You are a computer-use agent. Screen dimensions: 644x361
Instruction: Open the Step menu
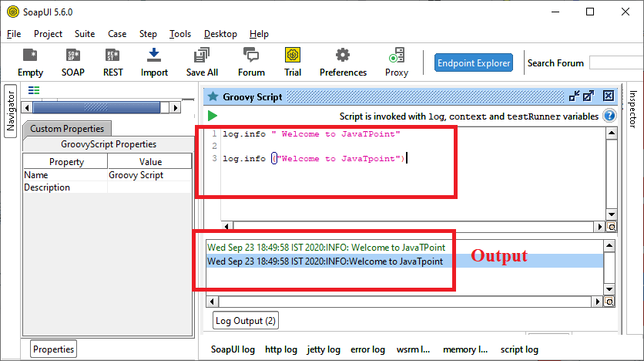point(148,34)
